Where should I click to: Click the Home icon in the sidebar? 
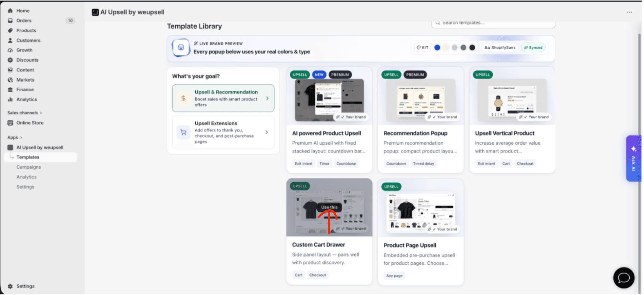click(10, 11)
